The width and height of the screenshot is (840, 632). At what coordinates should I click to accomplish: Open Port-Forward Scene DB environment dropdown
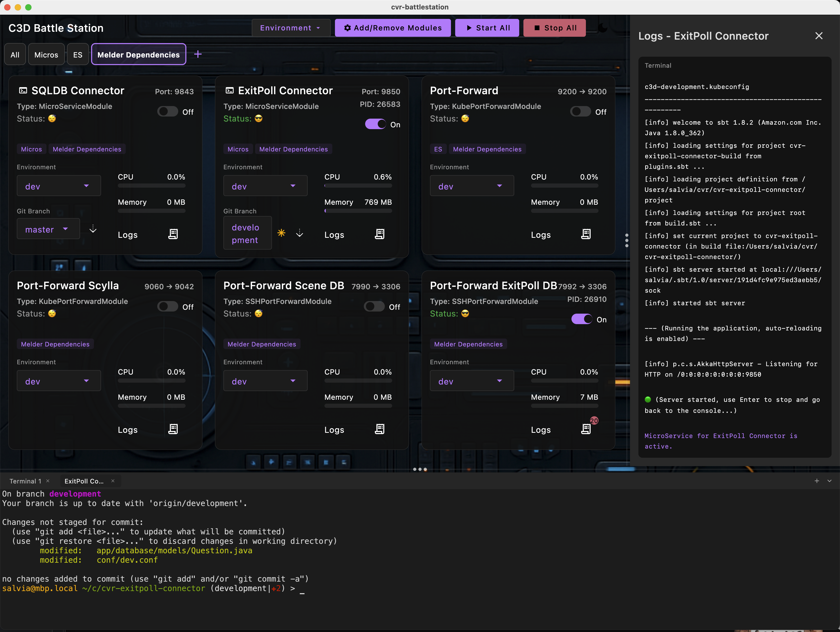pos(265,381)
